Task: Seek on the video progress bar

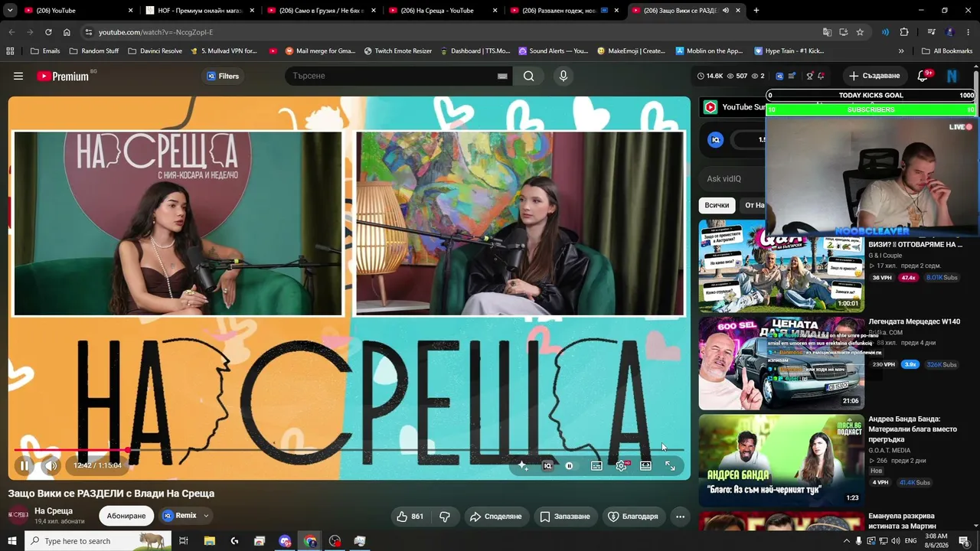Action: click(349, 450)
